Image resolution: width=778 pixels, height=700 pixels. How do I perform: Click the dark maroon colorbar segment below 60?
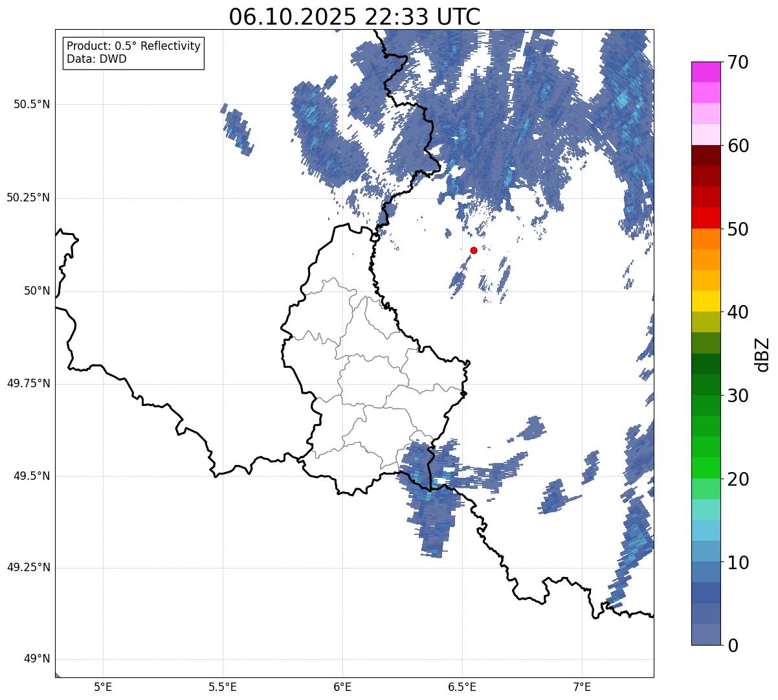[x=706, y=155]
